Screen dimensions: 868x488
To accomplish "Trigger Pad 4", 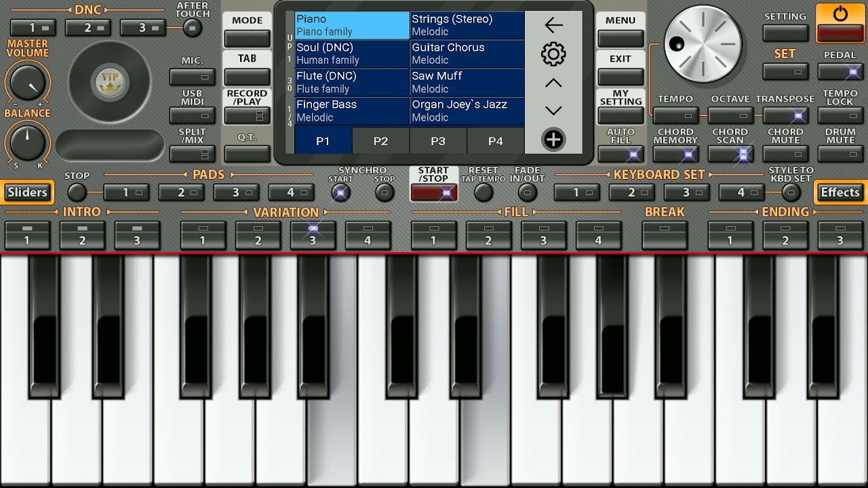I will [x=291, y=192].
